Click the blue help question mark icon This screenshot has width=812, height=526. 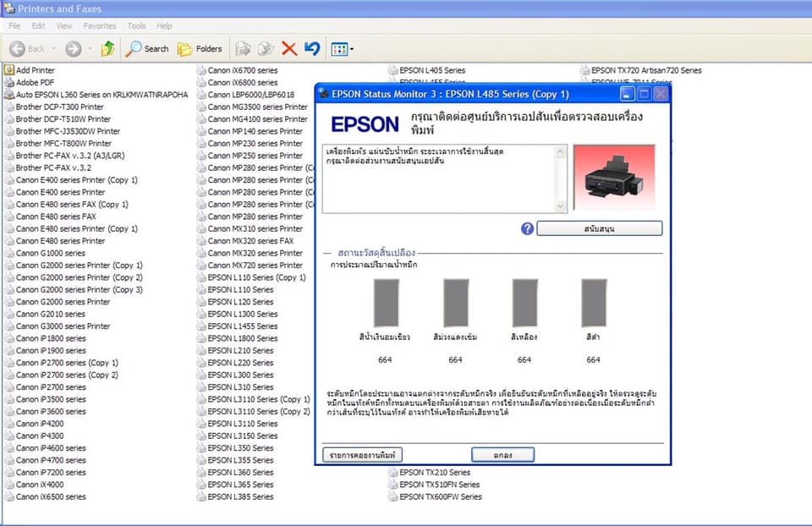527,228
